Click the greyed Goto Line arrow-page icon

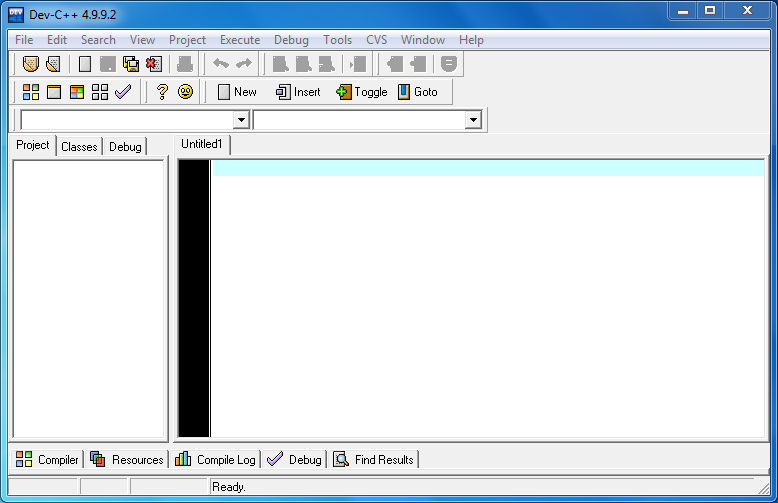[x=357, y=64]
